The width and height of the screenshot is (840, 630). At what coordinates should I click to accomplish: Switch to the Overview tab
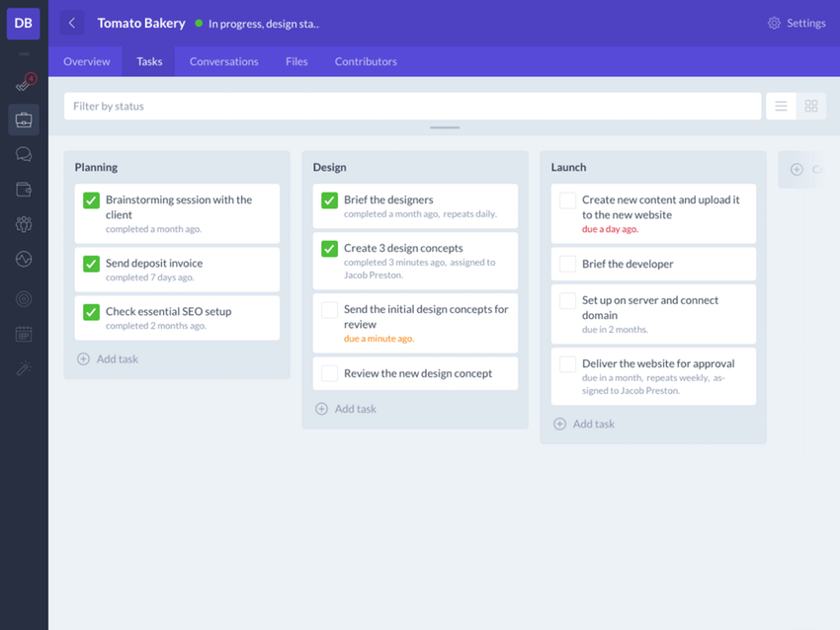point(86,61)
